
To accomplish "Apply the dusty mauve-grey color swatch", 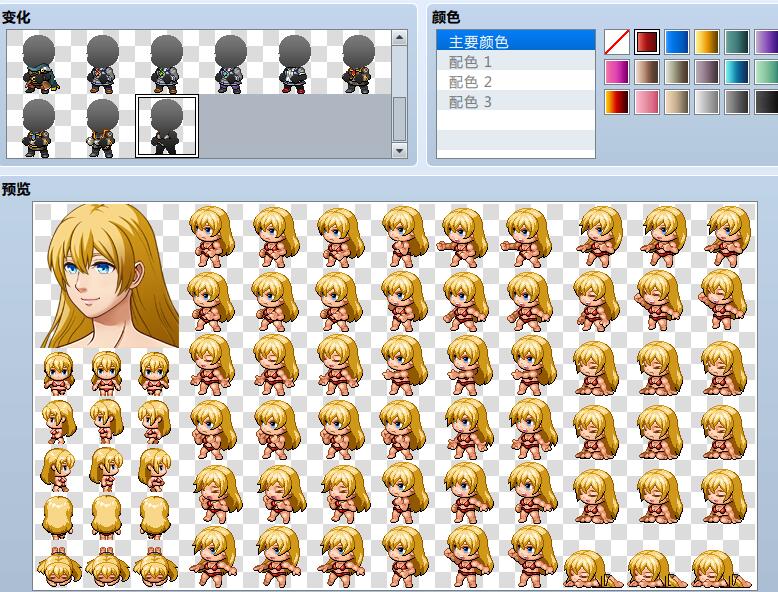I will (706, 71).
